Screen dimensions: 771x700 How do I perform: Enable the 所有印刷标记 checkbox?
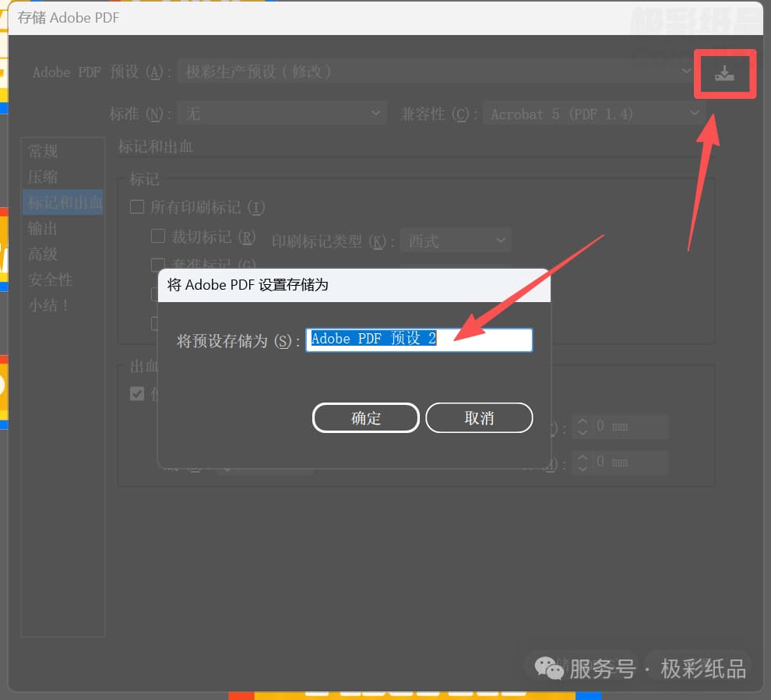tap(137, 207)
